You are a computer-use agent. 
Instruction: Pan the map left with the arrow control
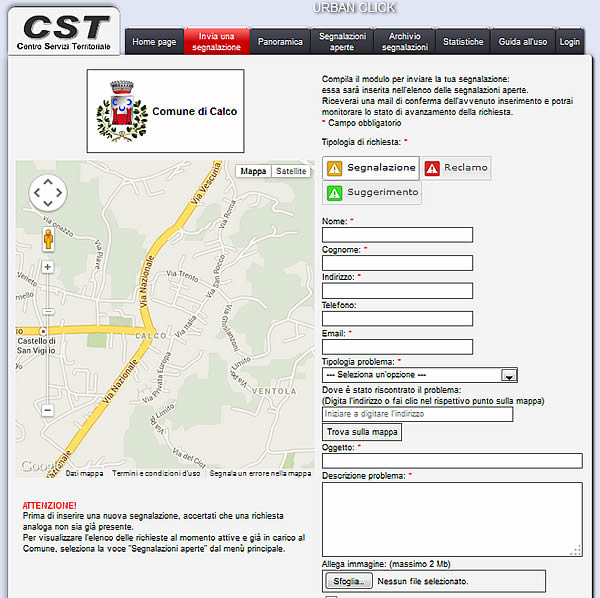pyautogui.click(x=37, y=192)
